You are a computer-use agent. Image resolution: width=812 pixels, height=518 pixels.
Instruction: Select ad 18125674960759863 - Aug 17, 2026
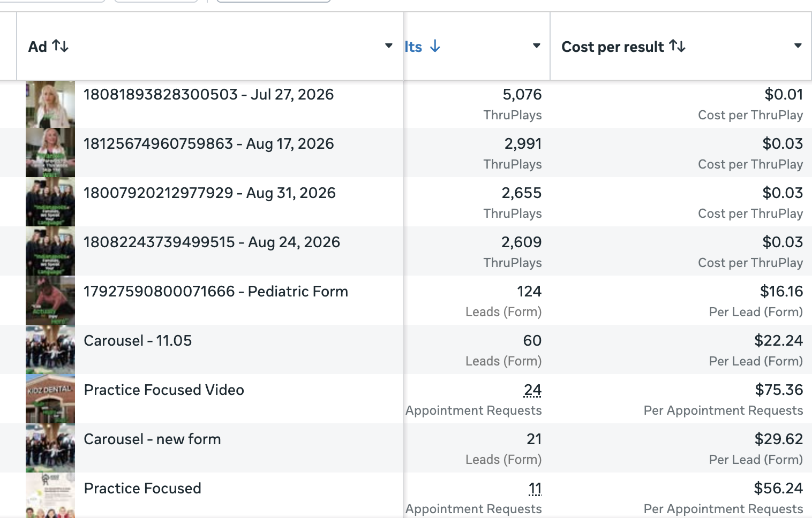click(x=209, y=144)
